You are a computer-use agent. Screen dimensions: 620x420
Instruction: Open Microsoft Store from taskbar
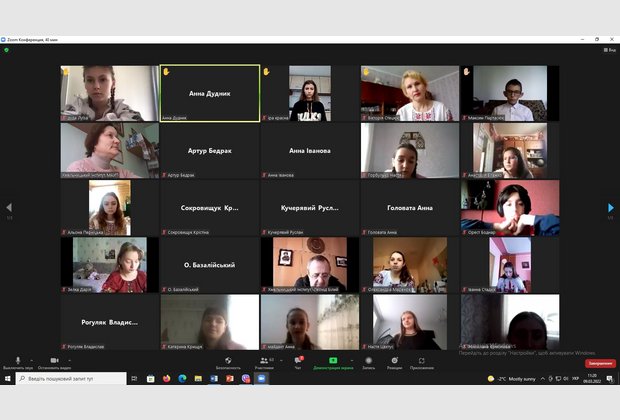point(151,378)
